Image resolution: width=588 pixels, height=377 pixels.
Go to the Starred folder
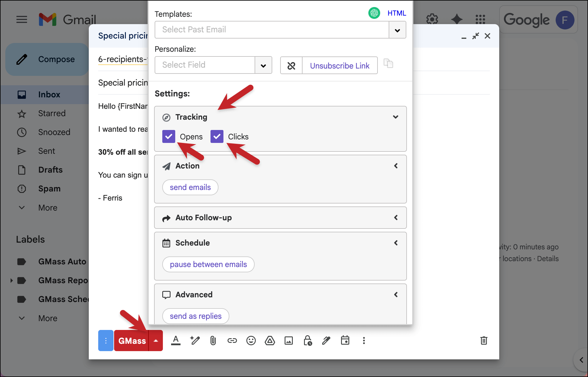(x=52, y=113)
